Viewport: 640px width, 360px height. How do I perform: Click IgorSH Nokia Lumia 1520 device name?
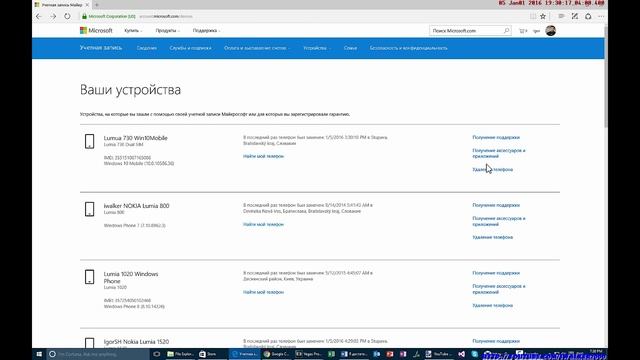[136, 342]
